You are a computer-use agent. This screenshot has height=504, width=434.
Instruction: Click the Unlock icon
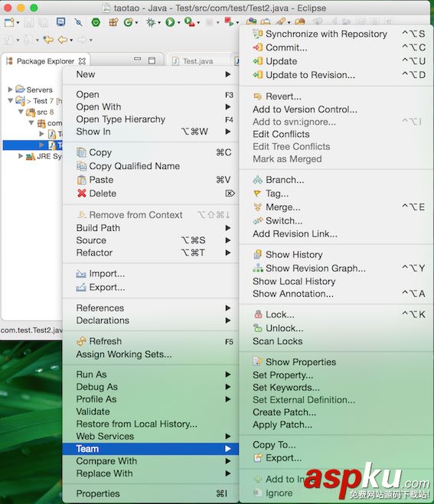coord(258,328)
